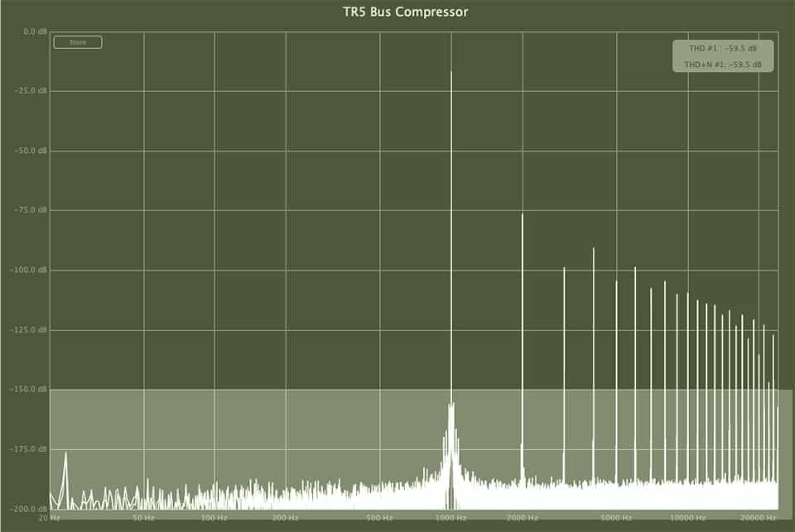
Task: Click the second harmonic peak at 2000 Hz
Action: (x=523, y=215)
